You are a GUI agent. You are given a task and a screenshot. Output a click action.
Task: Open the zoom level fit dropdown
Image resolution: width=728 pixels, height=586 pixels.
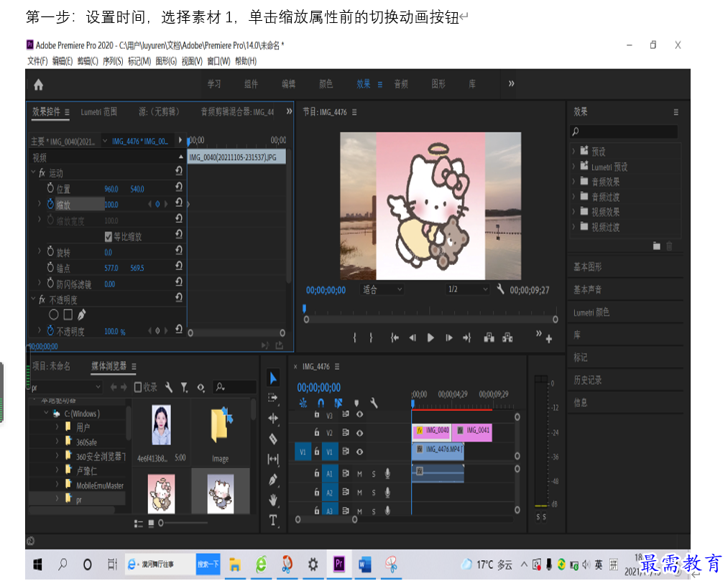point(382,289)
